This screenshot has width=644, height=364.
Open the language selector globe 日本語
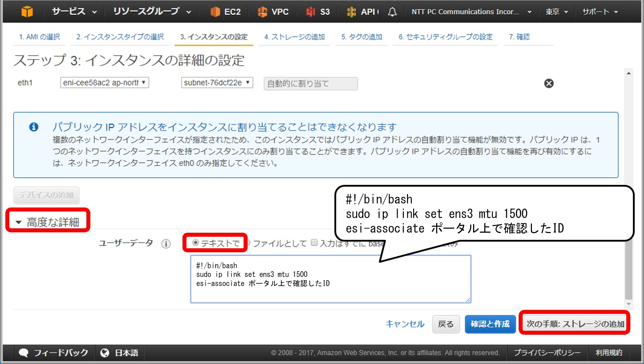[x=119, y=353]
